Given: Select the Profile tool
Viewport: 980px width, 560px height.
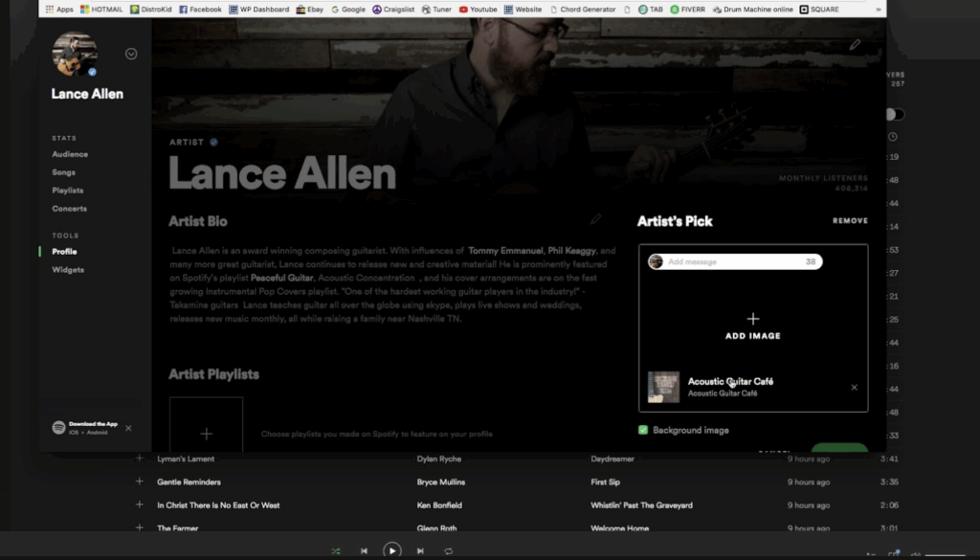Looking at the screenshot, I should tap(64, 252).
